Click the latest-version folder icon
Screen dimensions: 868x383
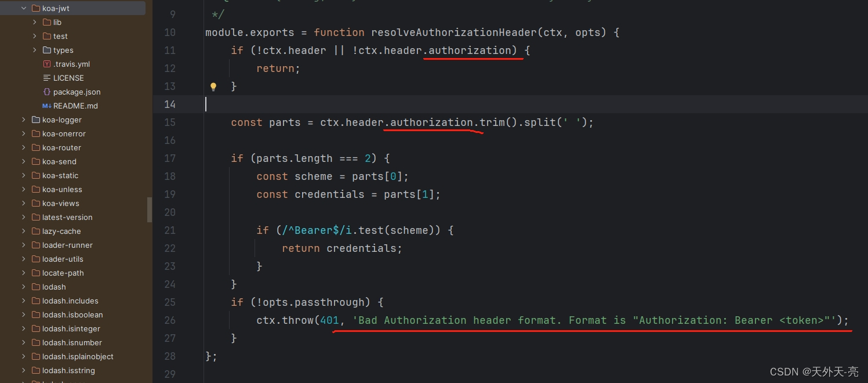point(36,217)
